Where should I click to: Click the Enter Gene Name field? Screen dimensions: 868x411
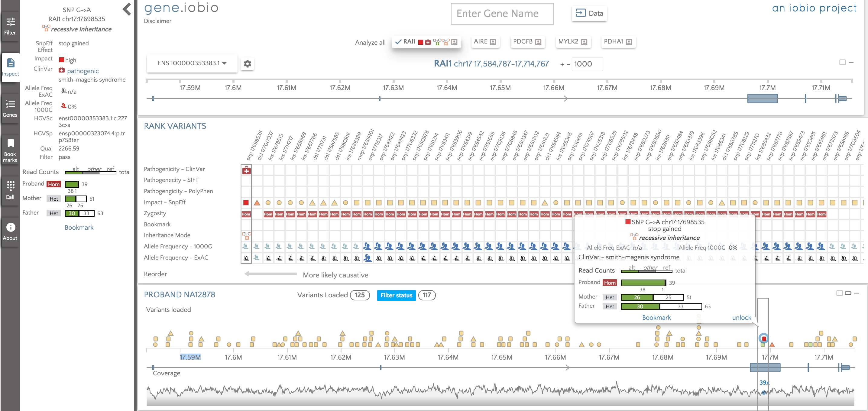[502, 14]
